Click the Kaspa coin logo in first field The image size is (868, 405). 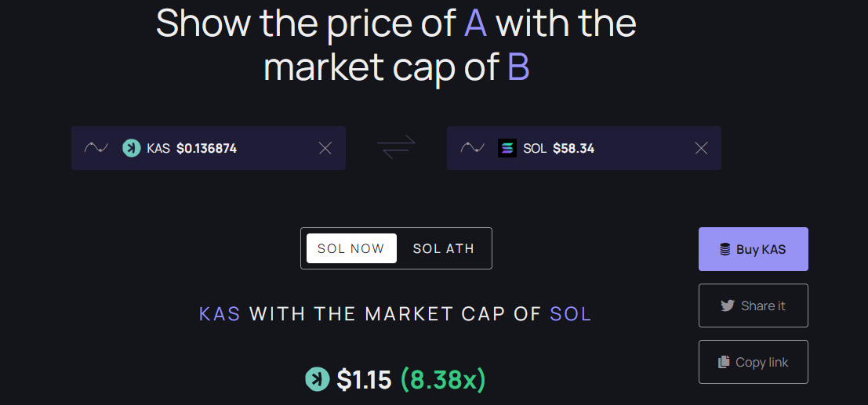pos(132,148)
